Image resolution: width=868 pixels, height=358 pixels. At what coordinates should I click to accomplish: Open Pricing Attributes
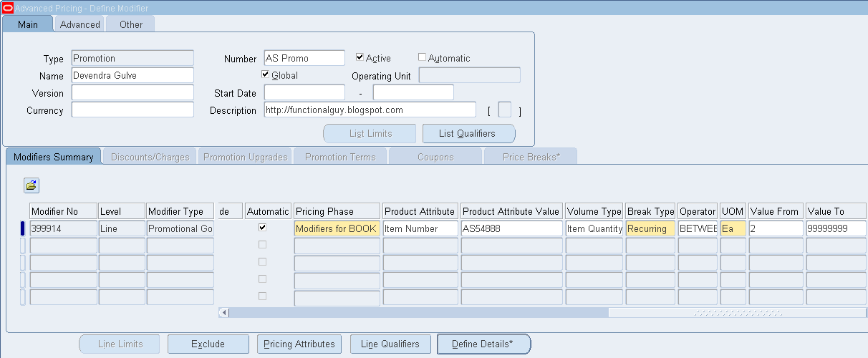click(x=299, y=344)
